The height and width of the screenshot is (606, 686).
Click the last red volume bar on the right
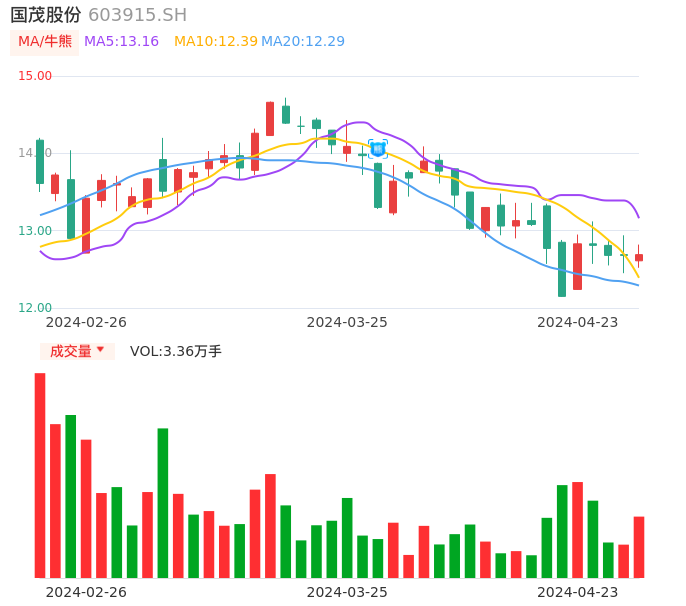[x=639, y=547]
